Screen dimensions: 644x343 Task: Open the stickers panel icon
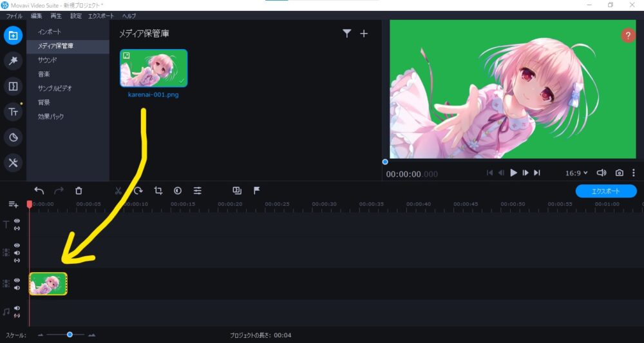[x=13, y=137]
